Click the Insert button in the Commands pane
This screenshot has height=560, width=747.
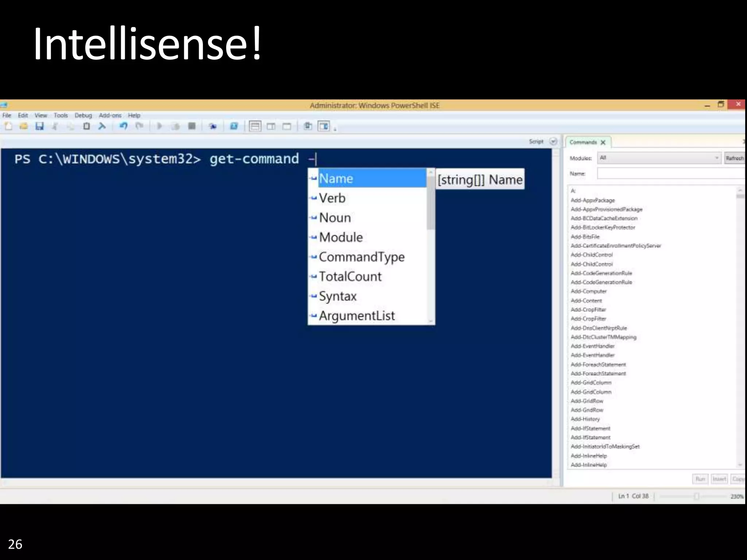tap(719, 479)
